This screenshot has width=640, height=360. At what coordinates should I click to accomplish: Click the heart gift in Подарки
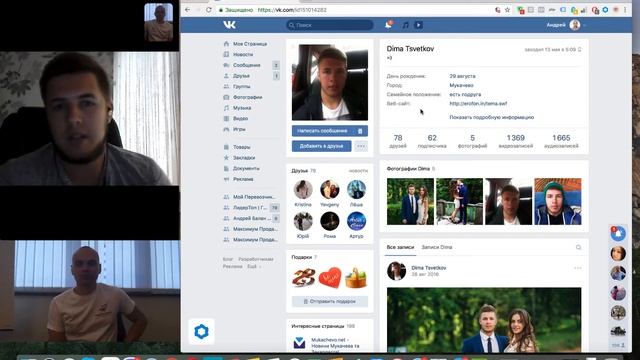point(330,278)
